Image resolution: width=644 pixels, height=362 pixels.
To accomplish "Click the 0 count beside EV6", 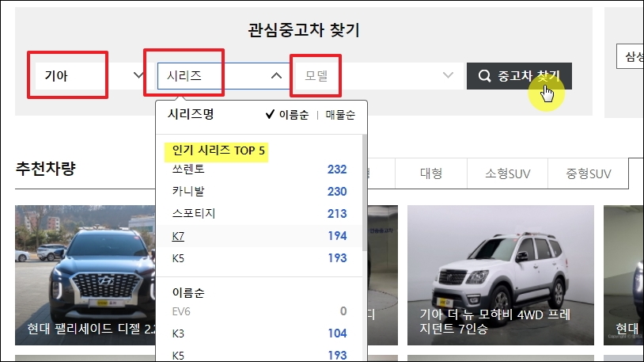I will pyautogui.click(x=343, y=311).
